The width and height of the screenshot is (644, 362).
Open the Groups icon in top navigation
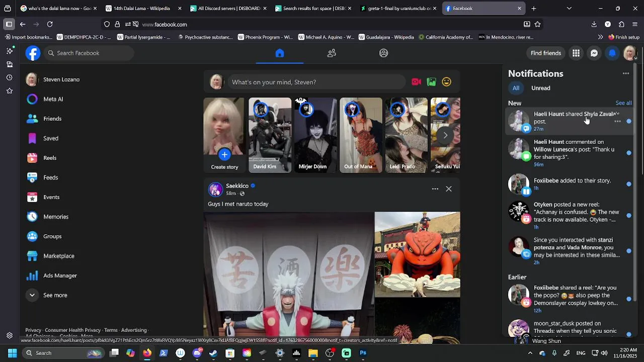click(384, 53)
